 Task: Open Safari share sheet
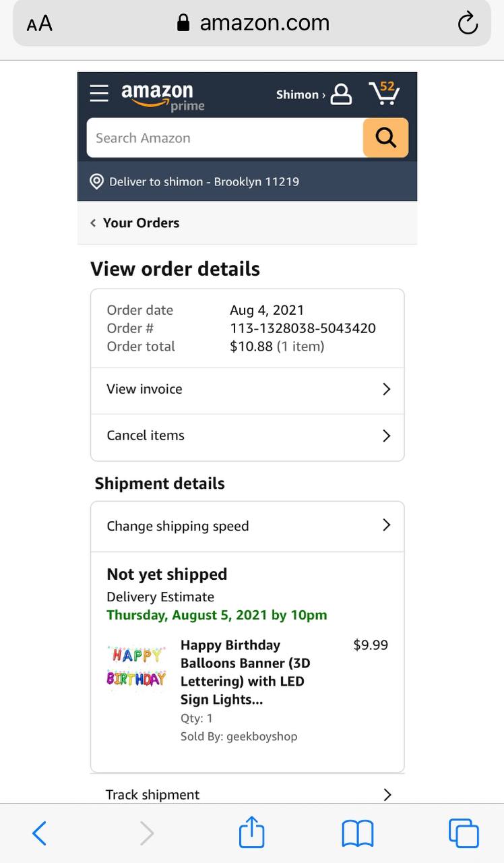(252, 833)
